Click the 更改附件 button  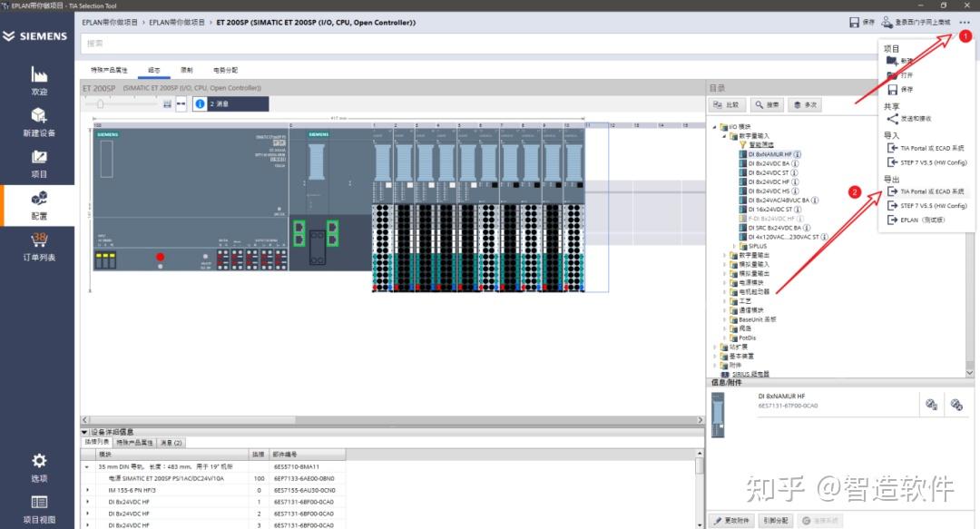point(730,521)
